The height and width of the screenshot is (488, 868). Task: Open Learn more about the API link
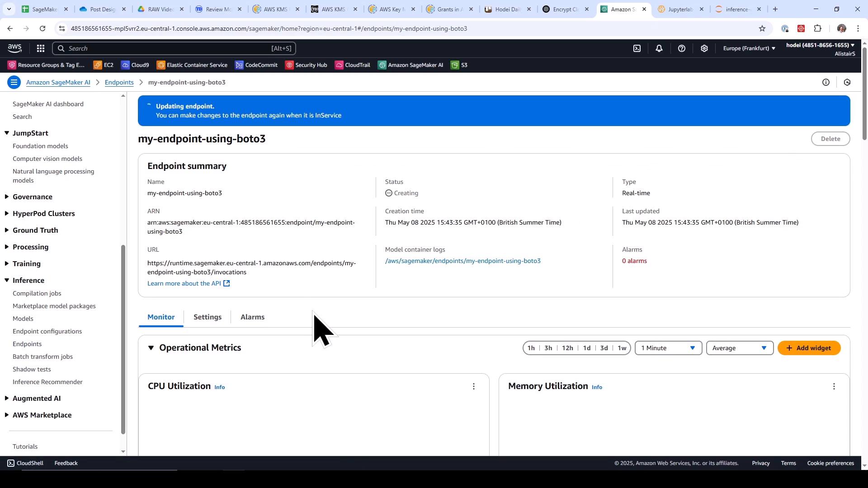[x=189, y=283]
